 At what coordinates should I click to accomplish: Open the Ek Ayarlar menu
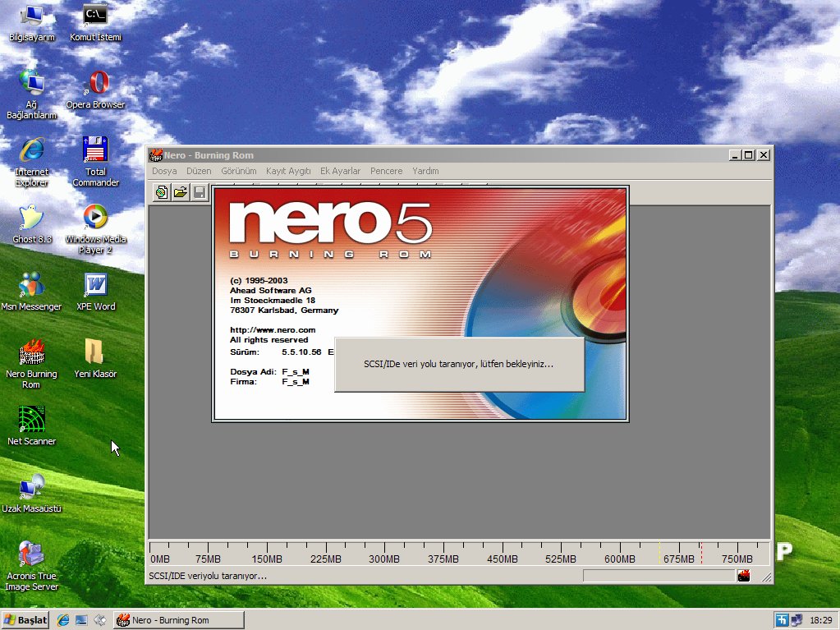coord(340,171)
